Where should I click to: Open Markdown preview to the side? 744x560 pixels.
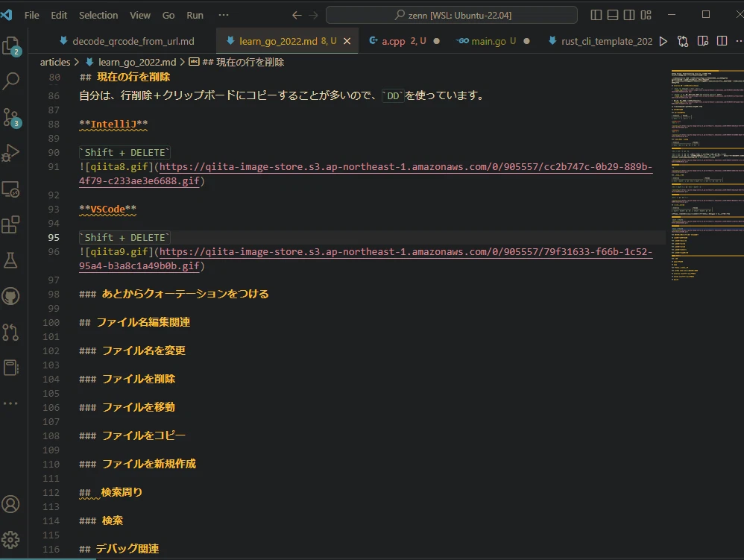(703, 41)
